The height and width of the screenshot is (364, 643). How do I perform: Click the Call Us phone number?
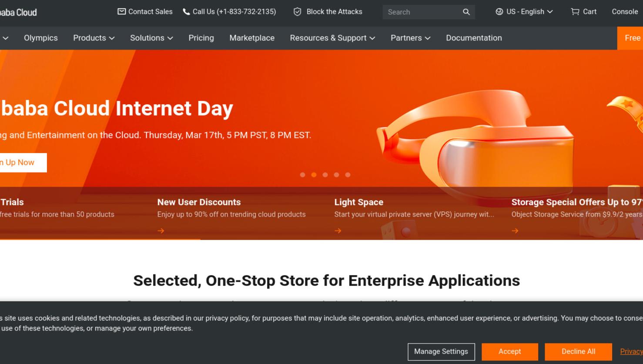coord(234,12)
